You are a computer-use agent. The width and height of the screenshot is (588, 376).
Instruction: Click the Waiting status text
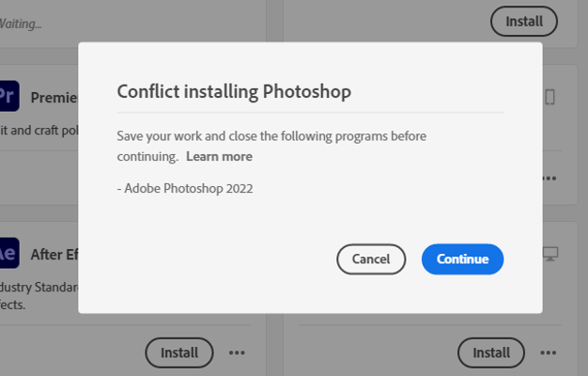click(x=19, y=22)
